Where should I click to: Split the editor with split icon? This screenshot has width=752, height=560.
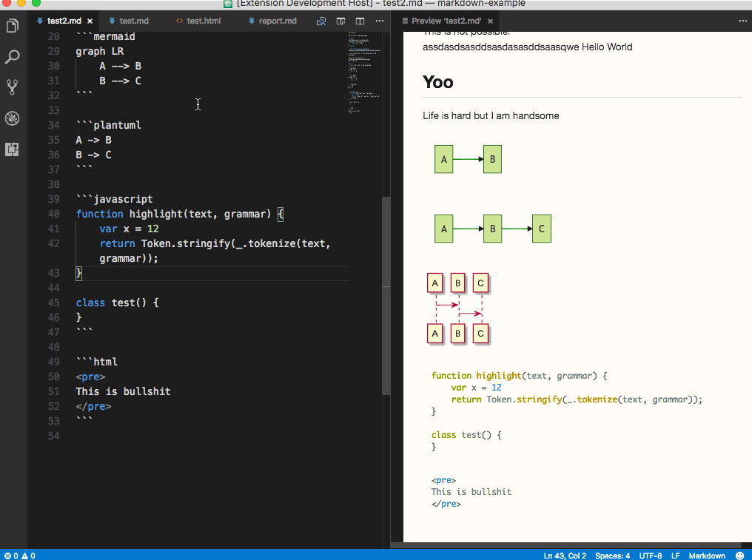point(360,21)
